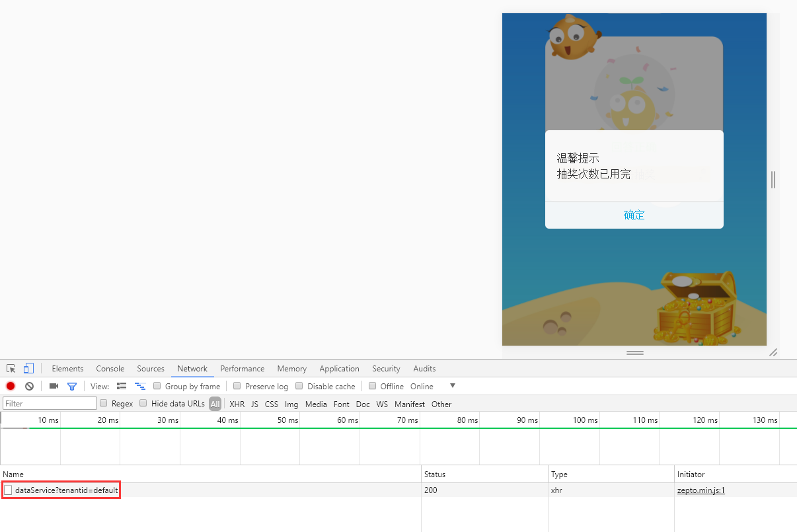The height and width of the screenshot is (532, 797).
Task: Open the Application tab
Action: [x=339, y=369]
